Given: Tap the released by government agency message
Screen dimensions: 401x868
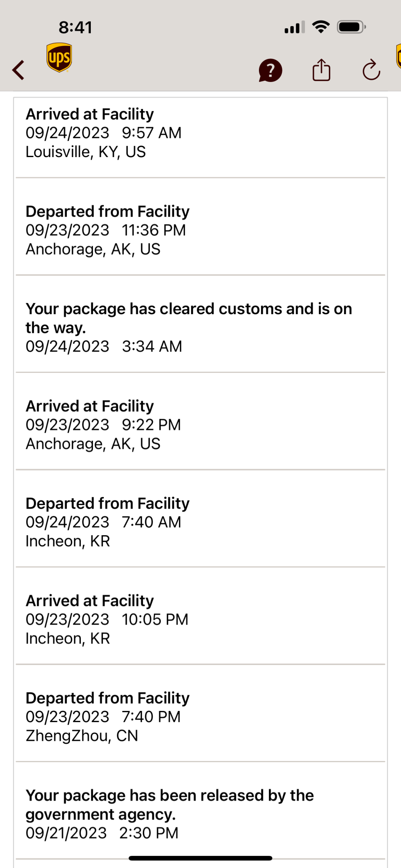Looking at the screenshot, I should click(169, 805).
